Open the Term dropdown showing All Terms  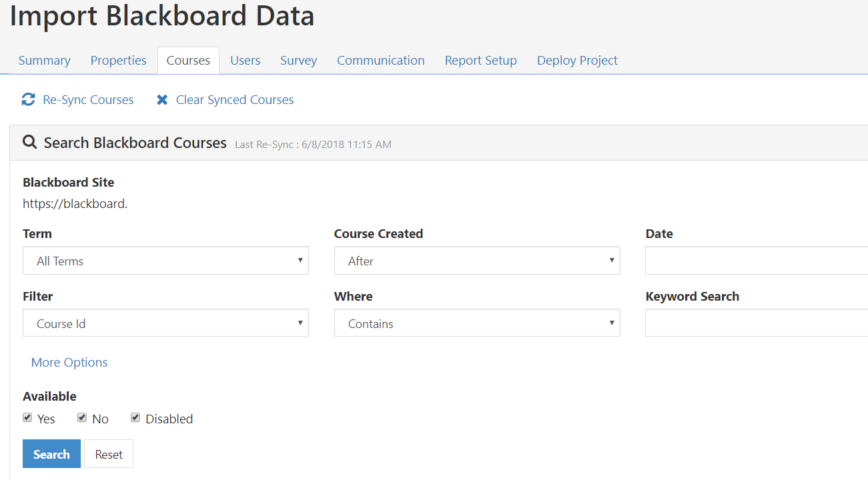pyautogui.click(x=165, y=261)
